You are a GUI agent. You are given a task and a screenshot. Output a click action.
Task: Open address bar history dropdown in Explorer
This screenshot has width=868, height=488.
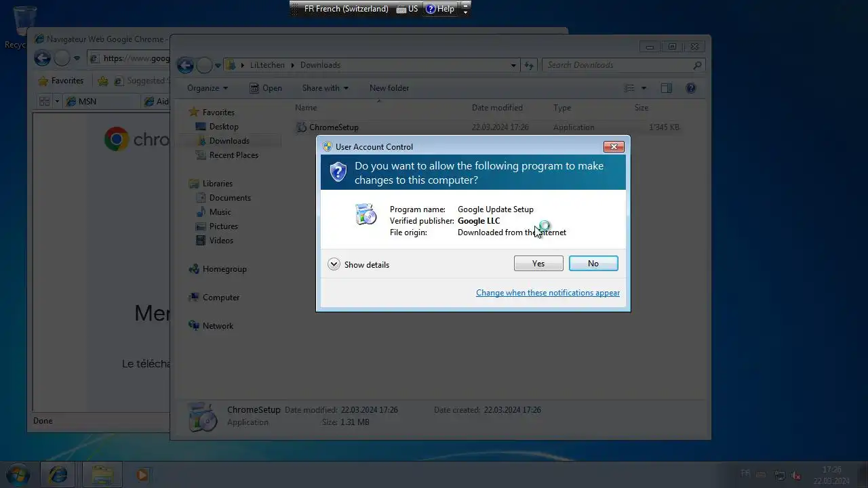point(513,66)
